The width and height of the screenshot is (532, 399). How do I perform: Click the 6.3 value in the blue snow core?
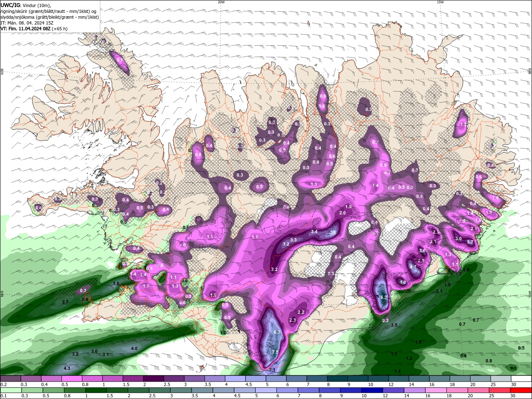(x=277, y=332)
